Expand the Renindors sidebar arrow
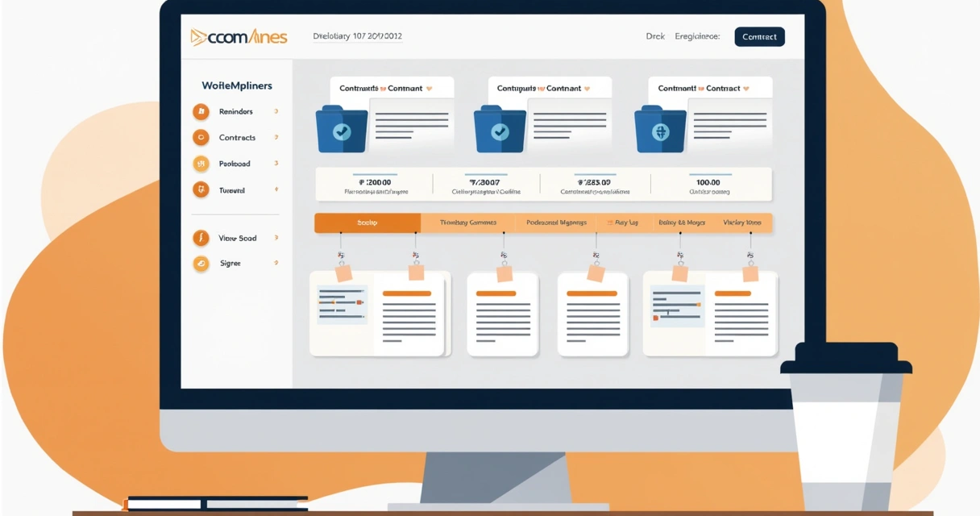 click(x=276, y=112)
